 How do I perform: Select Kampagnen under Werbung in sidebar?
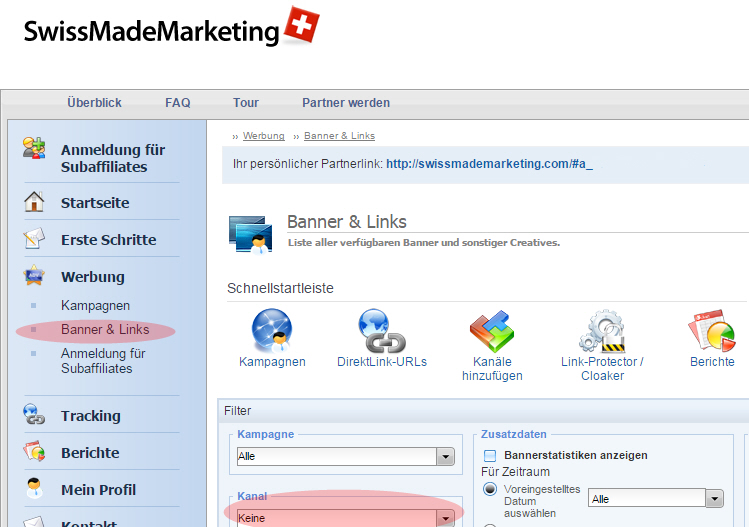click(x=96, y=306)
